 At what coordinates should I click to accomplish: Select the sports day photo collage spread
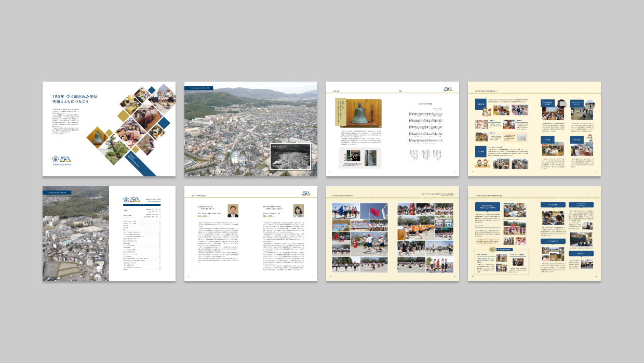click(x=393, y=234)
